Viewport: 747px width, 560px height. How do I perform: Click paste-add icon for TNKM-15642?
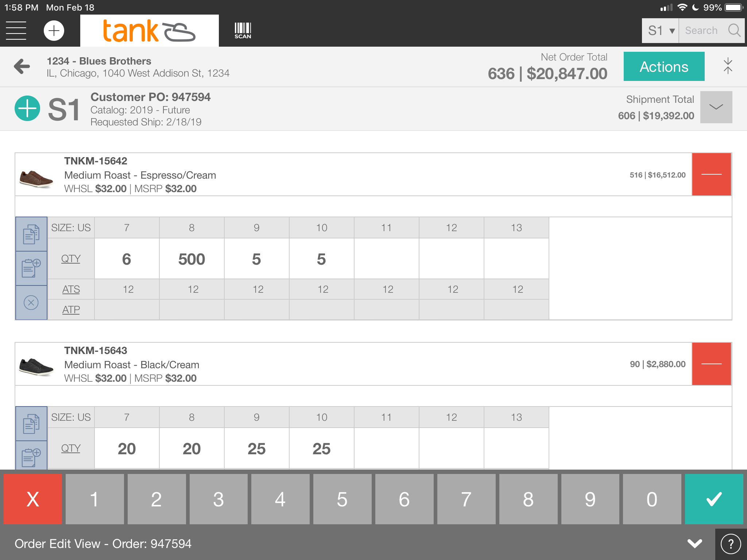point(31,268)
